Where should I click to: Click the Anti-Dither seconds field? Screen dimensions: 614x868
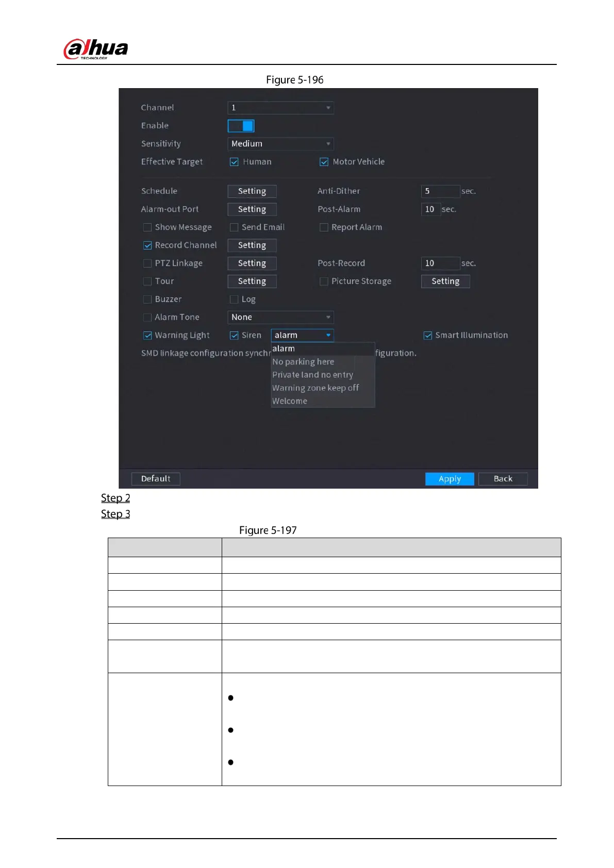(x=440, y=191)
